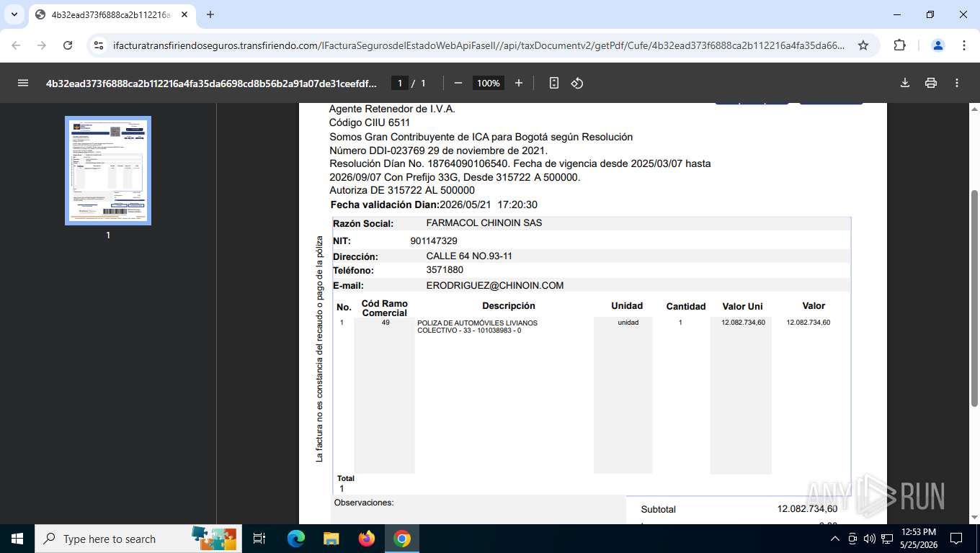Expand the tab search dropdown arrow
The image size is (980, 553).
click(x=14, y=14)
